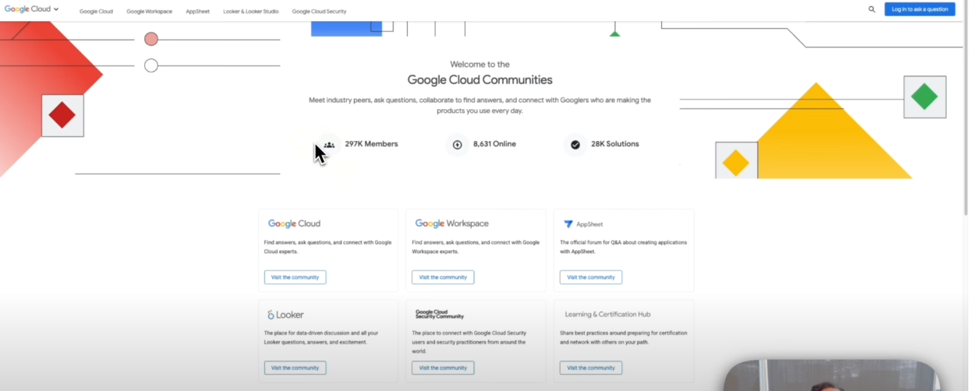Viewport: 980px width, 391px height.
Task: Click the presenter webcam thumbnail
Action: [831, 375]
